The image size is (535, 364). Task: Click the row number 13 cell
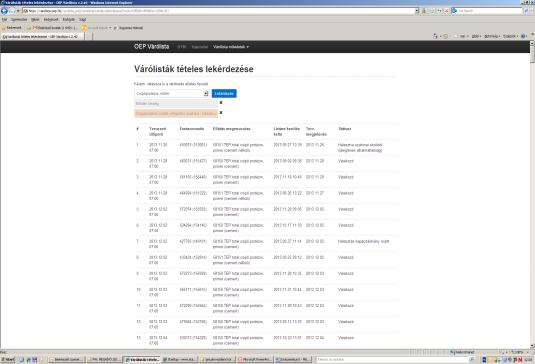tap(139, 338)
